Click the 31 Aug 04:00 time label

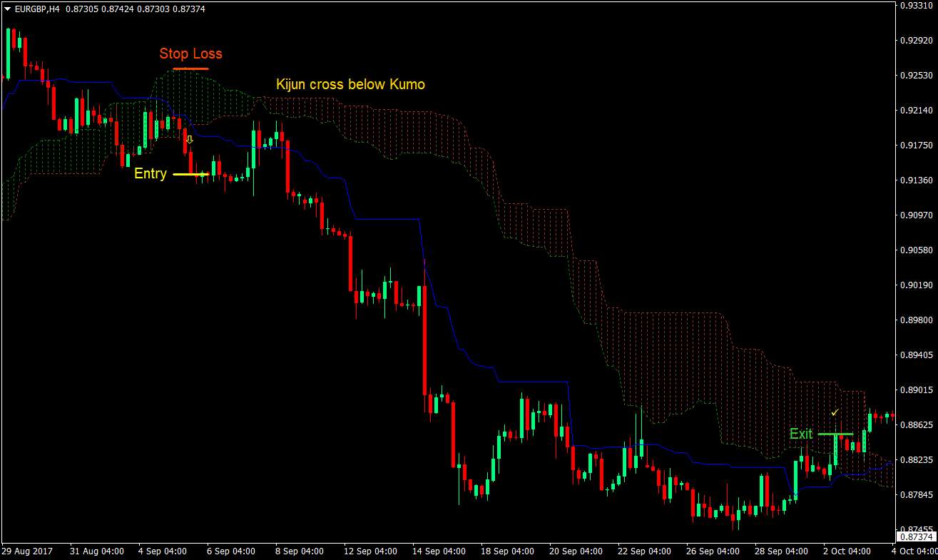[97, 551]
